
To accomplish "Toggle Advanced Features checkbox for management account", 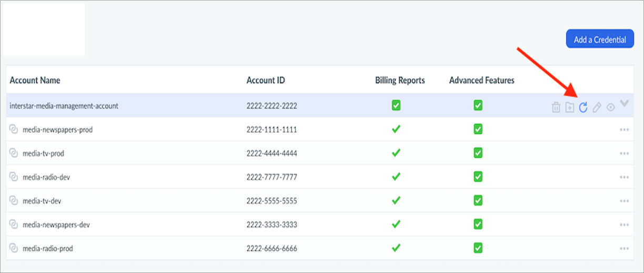I will pos(478,105).
